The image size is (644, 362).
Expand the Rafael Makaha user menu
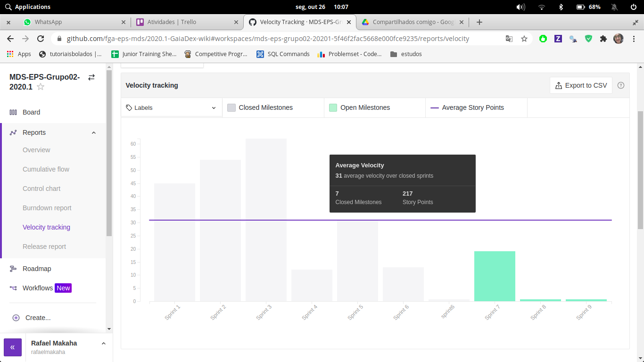click(x=103, y=344)
